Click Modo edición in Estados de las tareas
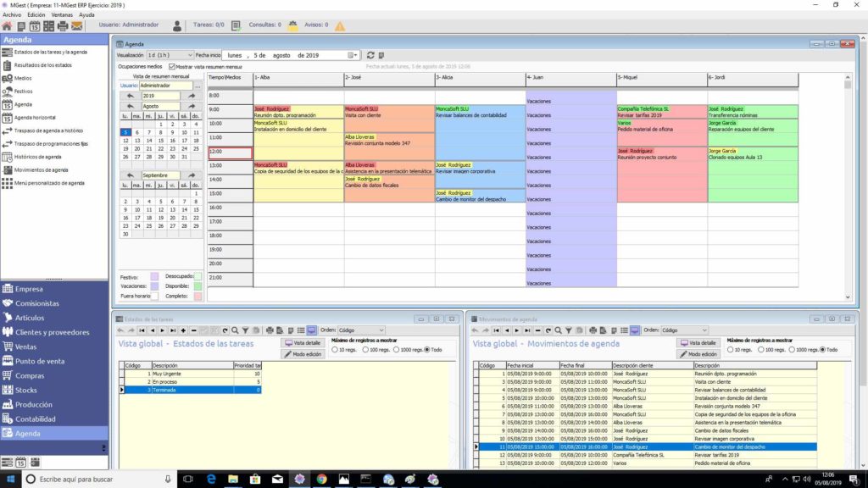 [303, 354]
